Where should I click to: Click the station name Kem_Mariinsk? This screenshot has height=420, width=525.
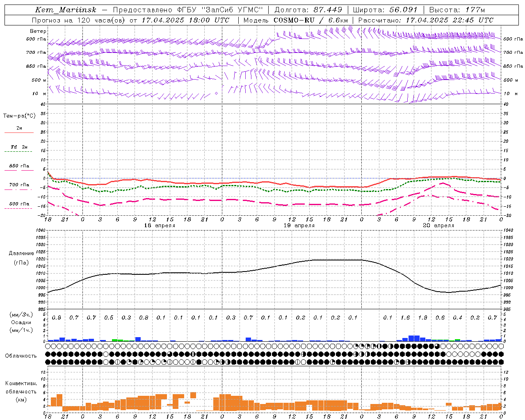(x=66, y=10)
